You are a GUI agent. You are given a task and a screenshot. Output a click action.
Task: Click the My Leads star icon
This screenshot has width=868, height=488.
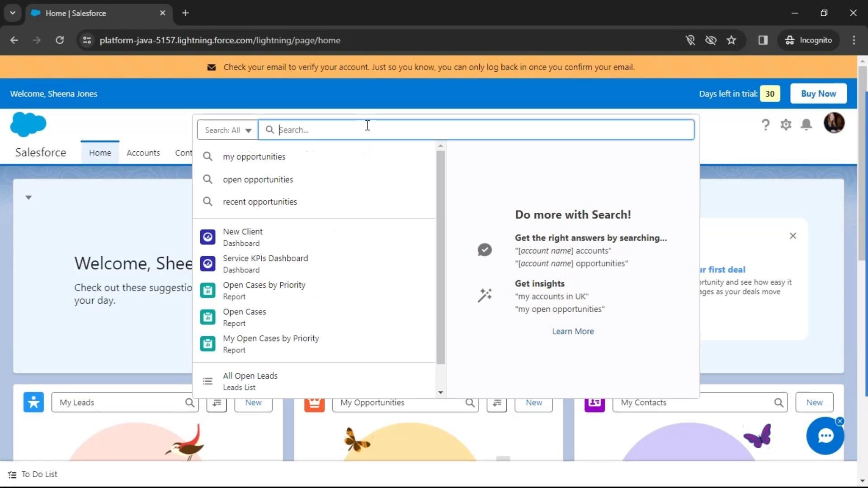[33, 402]
